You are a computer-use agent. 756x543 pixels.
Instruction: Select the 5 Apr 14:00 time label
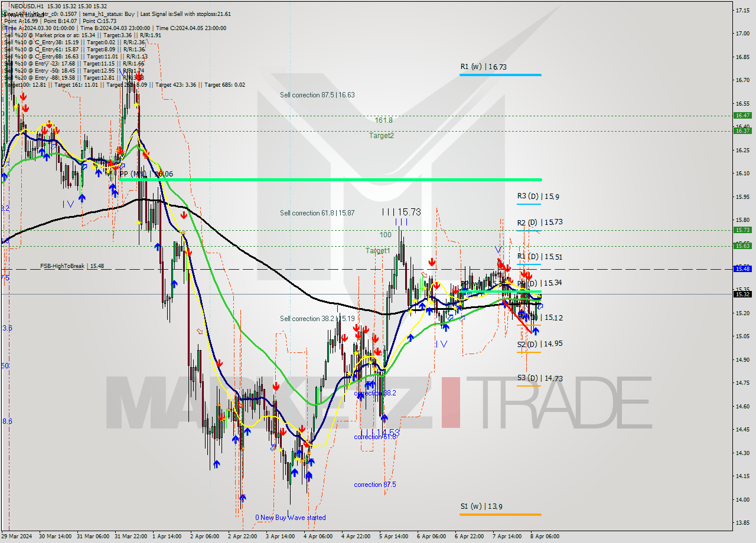tap(395, 537)
